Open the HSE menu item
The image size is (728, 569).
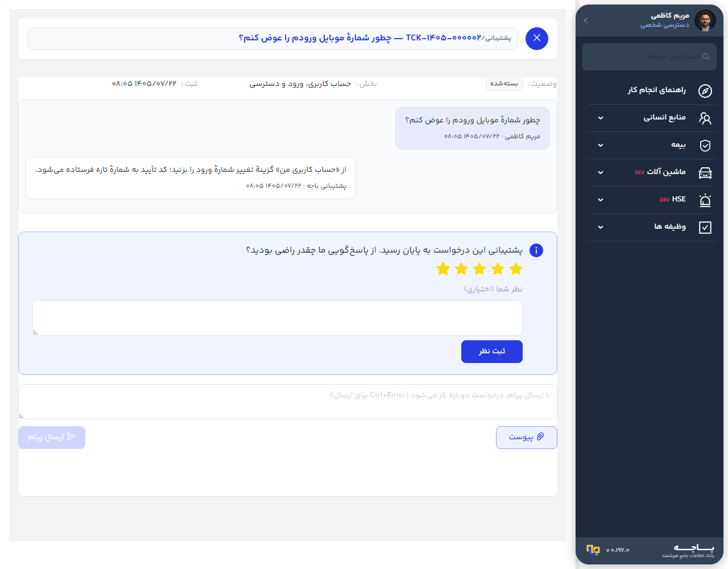point(652,200)
